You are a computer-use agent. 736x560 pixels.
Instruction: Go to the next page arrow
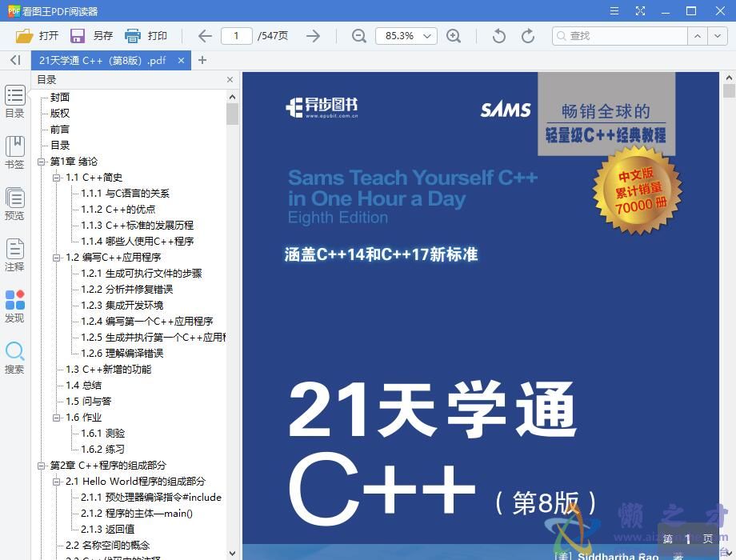pyautogui.click(x=313, y=36)
